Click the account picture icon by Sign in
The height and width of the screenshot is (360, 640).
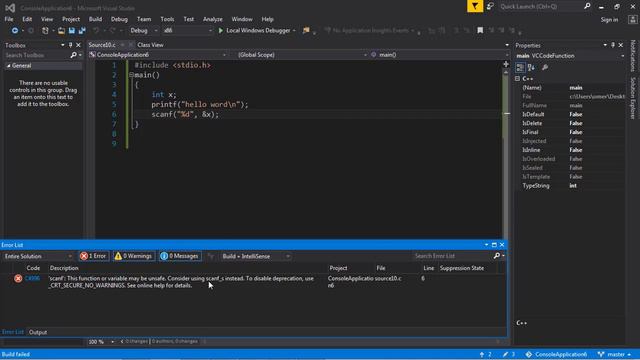(x=633, y=19)
